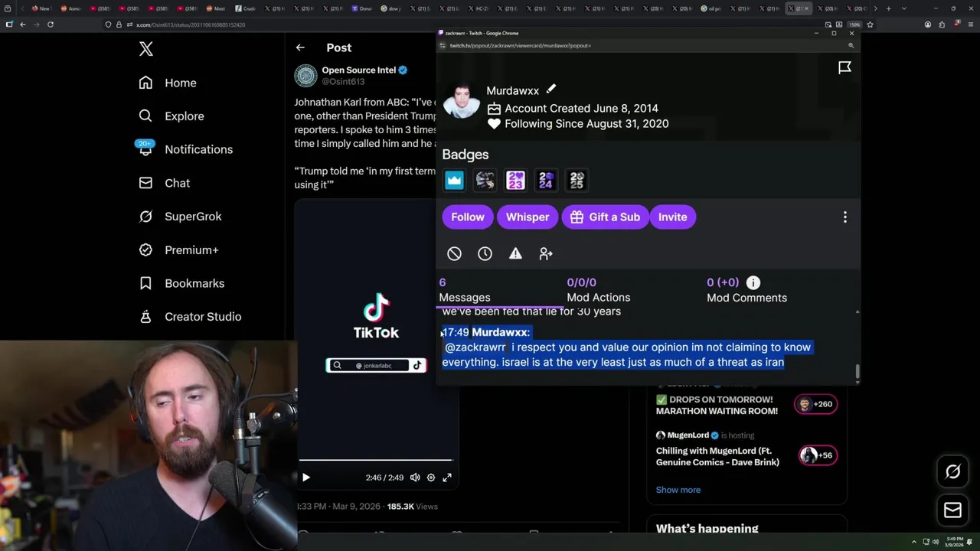Click the viewer card message scrollbar
Viewport: 980px width, 551px height.
coord(857,372)
